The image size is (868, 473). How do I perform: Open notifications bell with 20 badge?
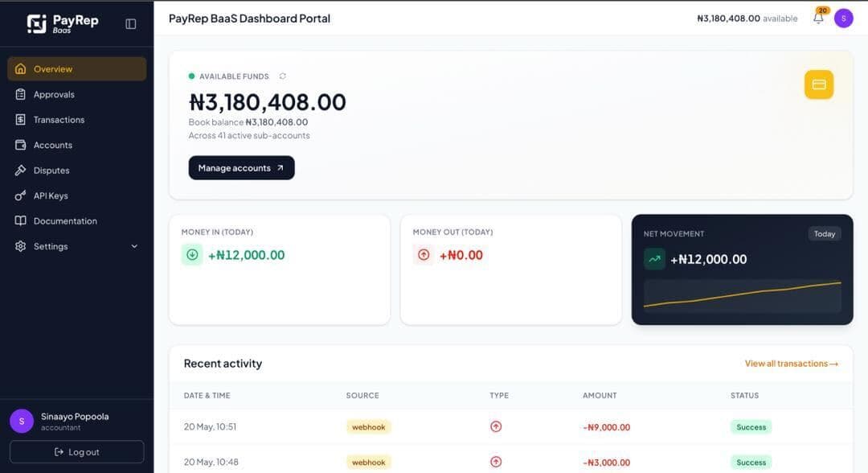[819, 18]
